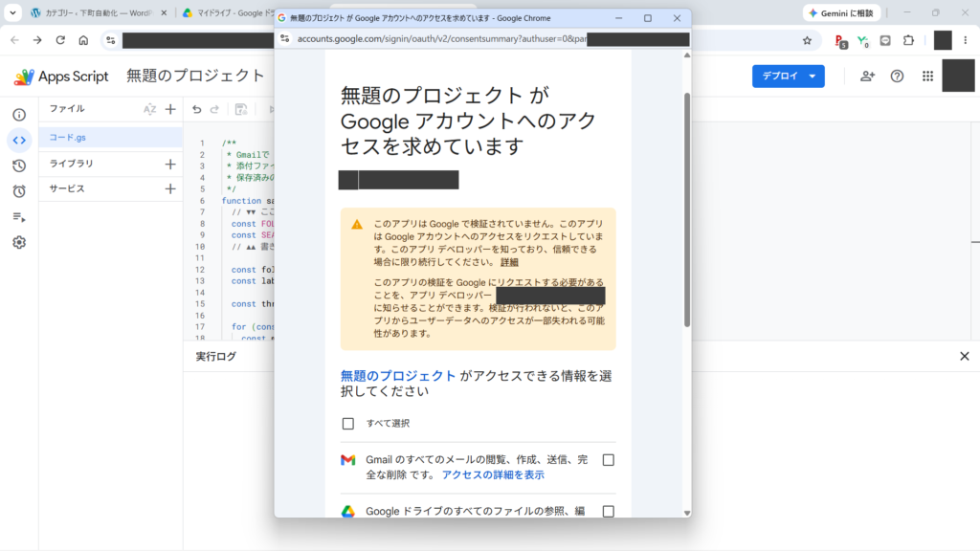Click the share project add-person icon
This screenshot has height=551, width=980.
pos(867,77)
